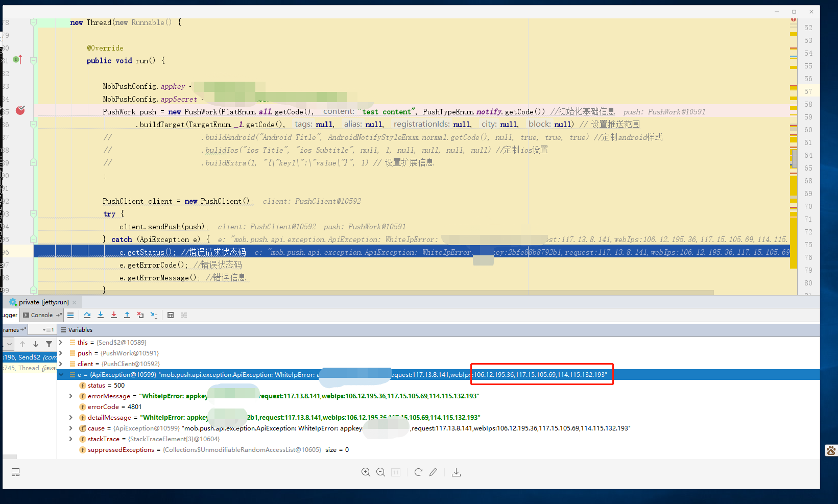Image resolution: width=838 pixels, height=504 pixels.
Task: Open the Evaluate Expression calculator icon
Action: [171, 315]
